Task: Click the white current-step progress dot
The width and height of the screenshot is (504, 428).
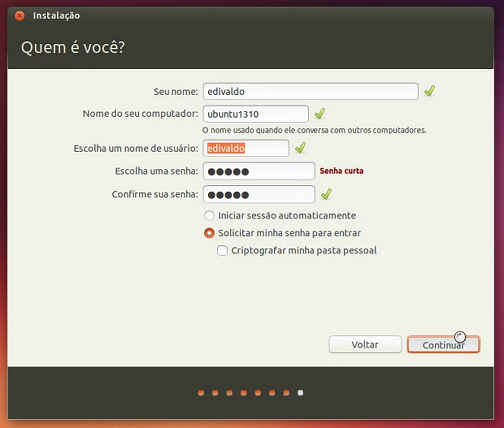Action: (301, 393)
